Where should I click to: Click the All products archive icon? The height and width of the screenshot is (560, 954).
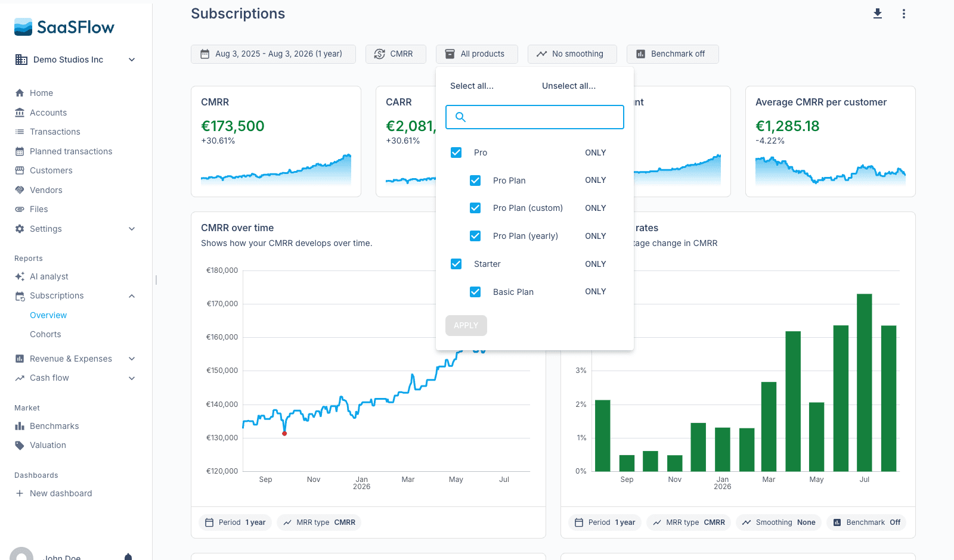(450, 54)
